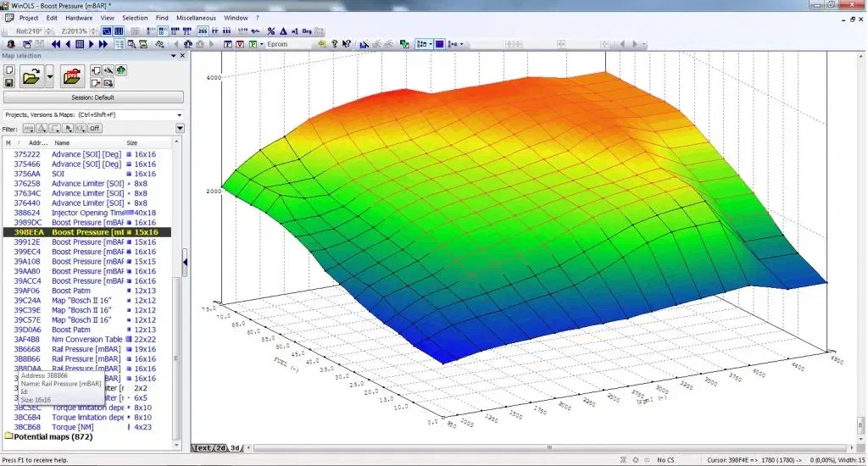Click the fast rewind double-arrow icon
The height and width of the screenshot is (466, 868).
click(56, 44)
